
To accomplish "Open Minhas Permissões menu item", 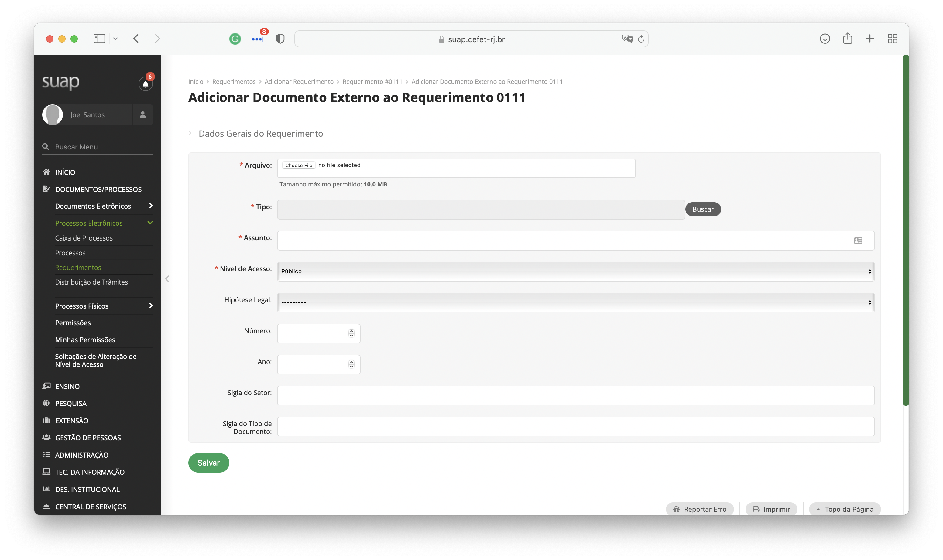I will [85, 340].
